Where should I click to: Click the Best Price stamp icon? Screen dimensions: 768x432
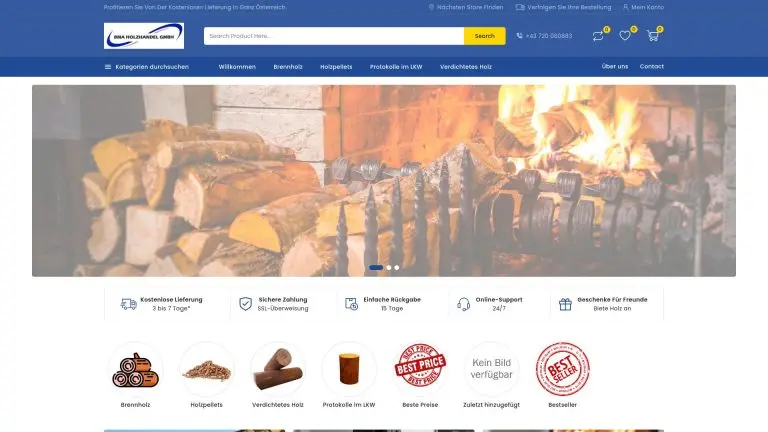pyautogui.click(x=421, y=369)
